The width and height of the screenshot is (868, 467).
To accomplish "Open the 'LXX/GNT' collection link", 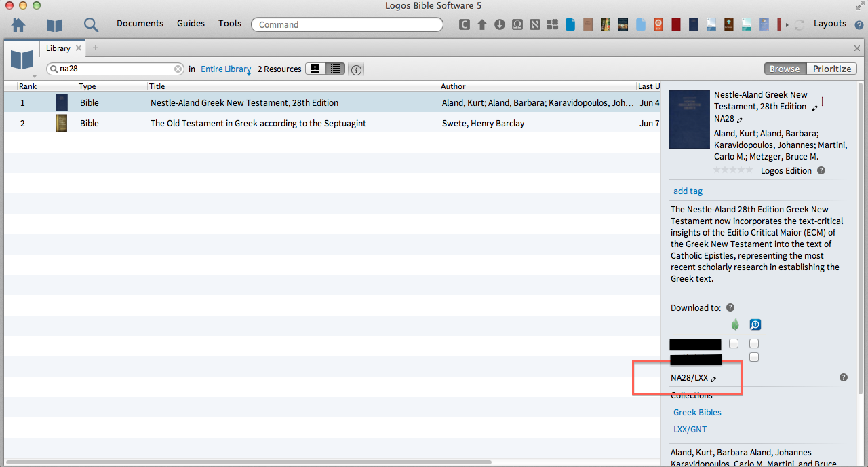I will pyautogui.click(x=690, y=430).
